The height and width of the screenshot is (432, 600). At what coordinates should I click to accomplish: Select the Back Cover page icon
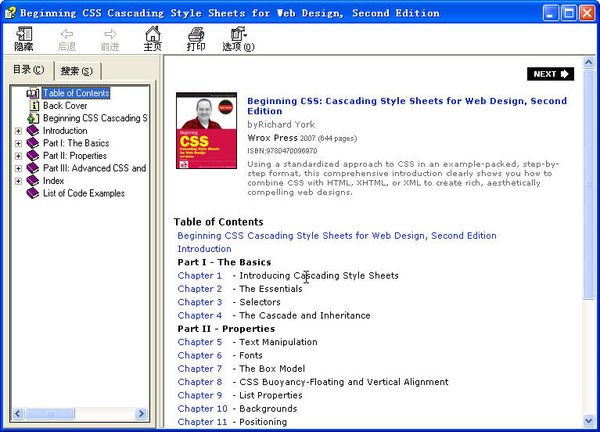(33, 105)
